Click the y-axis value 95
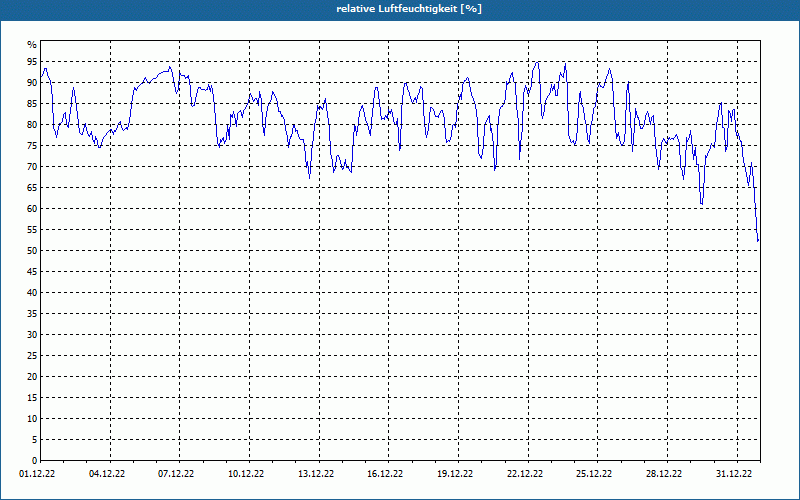Image resolution: width=800 pixels, height=500 pixels. coord(32,62)
